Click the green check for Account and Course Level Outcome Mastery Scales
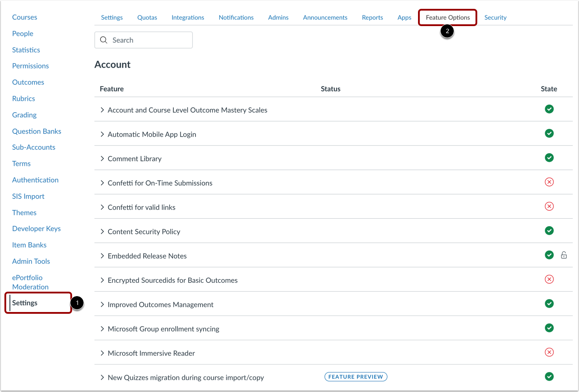Screen dimensions: 579x392 click(x=549, y=109)
